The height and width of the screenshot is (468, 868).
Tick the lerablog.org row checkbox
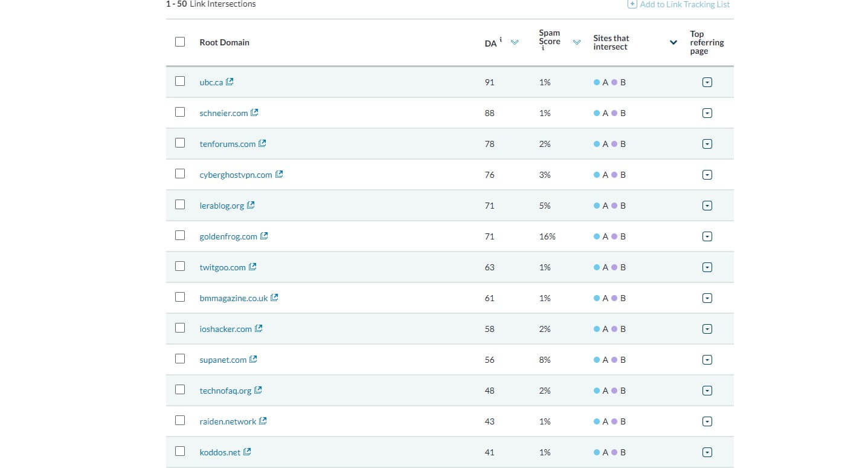tap(180, 204)
